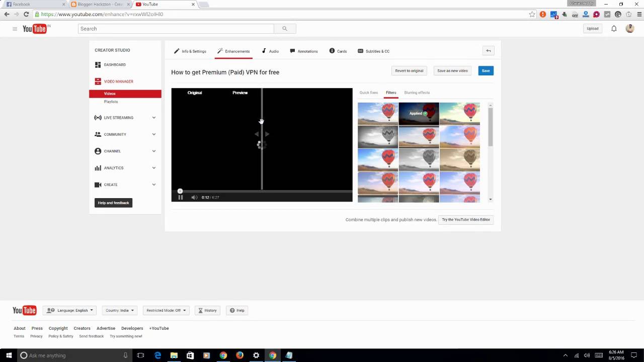644x362 pixels.
Task: Open the Restricted Mode: Off dropdown
Action: (166, 310)
